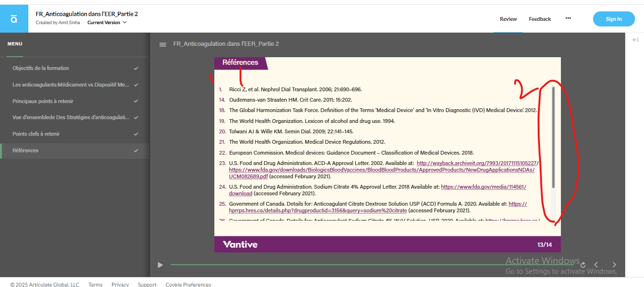The image size is (644, 287).
Task: Toggle the hamburger sidebar menu icon
Action: (x=163, y=44)
